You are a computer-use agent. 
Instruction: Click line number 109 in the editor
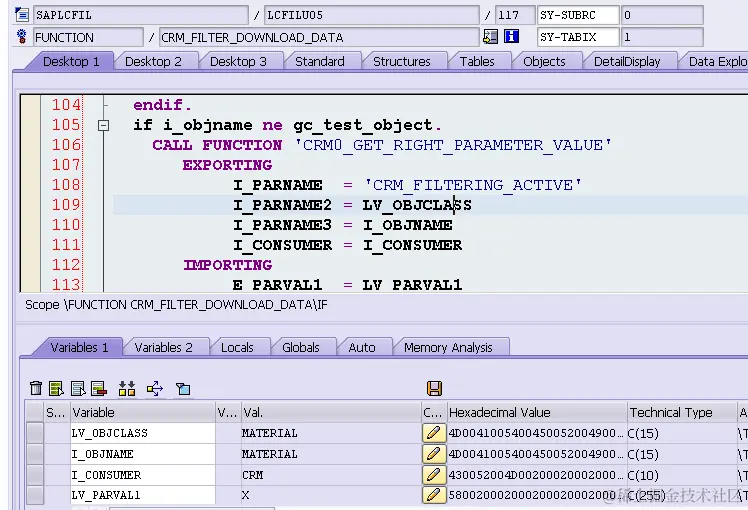coord(66,205)
